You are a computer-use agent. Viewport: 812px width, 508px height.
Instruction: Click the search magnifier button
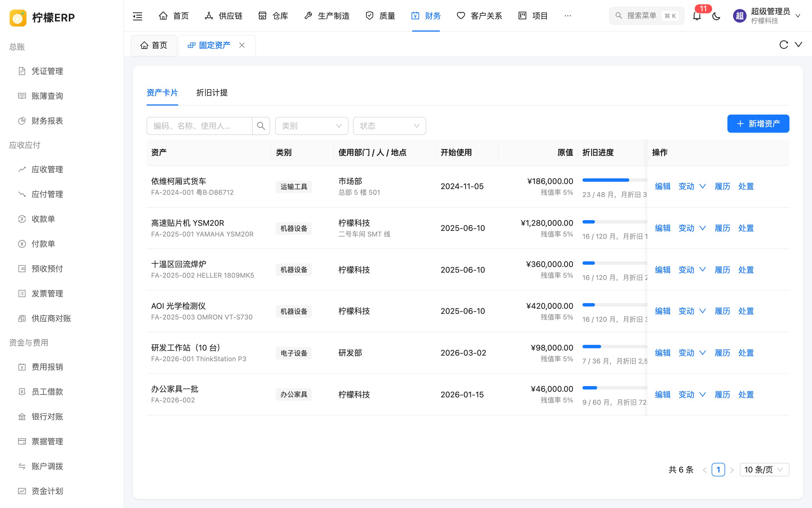tap(261, 126)
